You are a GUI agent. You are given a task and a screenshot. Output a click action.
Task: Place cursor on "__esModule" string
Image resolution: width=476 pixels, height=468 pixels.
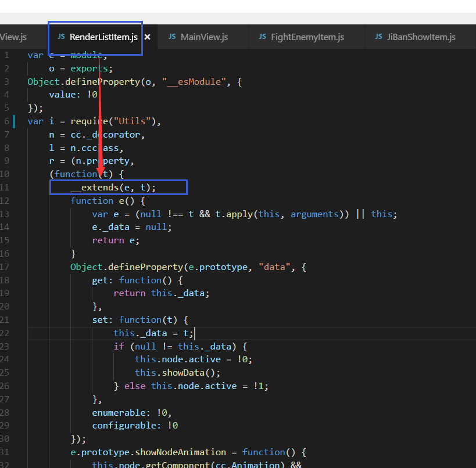pyautogui.click(x=194, y=82)
